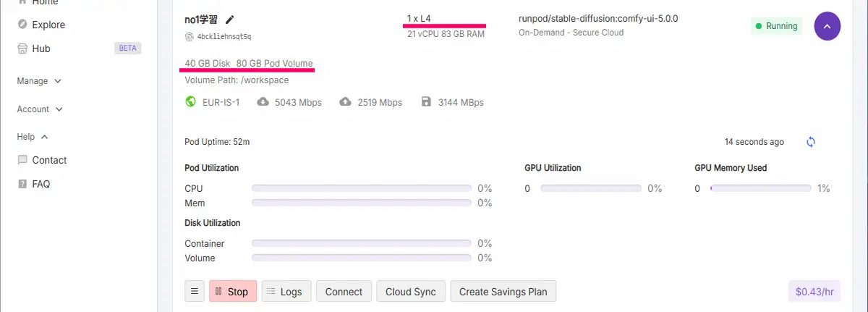Expand the Account section

(x=41, y=109)
